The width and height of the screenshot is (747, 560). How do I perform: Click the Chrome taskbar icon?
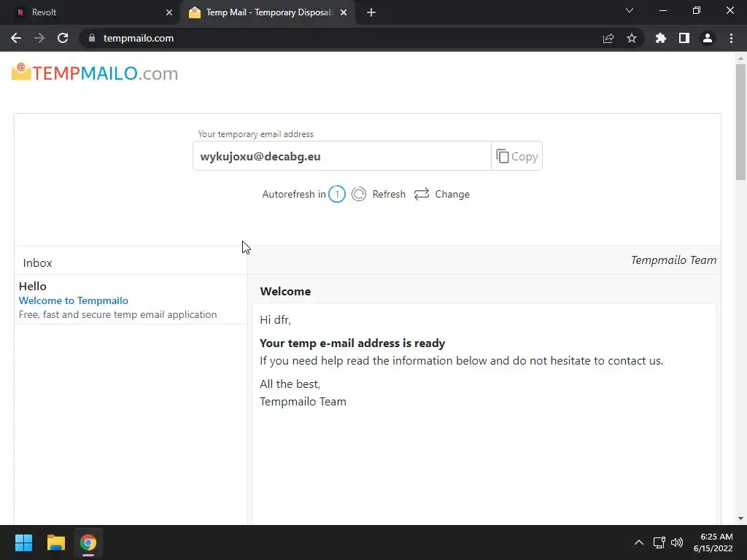pos(88,542)
